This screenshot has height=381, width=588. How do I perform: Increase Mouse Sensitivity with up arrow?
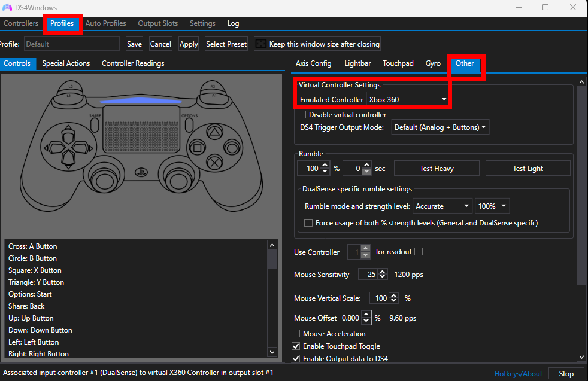click(382, 271)
